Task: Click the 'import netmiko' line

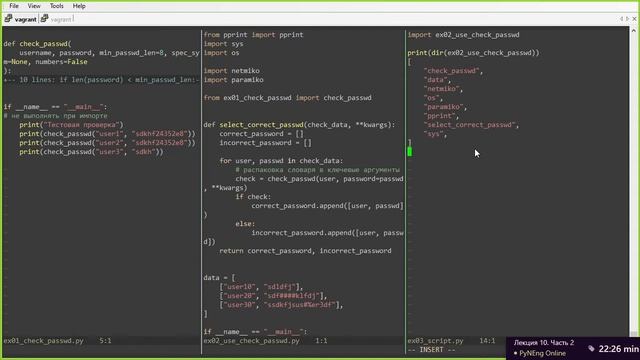Action: tap(231, 71)
